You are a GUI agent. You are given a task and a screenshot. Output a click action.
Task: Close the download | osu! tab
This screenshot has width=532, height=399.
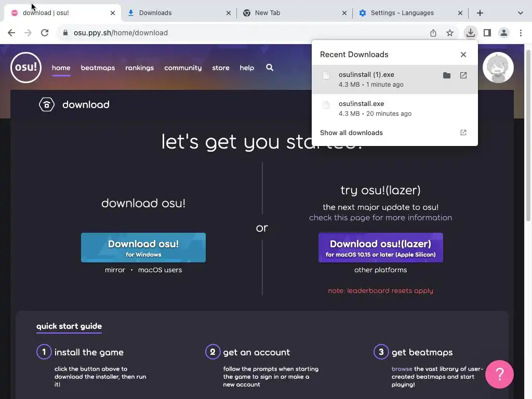click(x=113, y=13)
